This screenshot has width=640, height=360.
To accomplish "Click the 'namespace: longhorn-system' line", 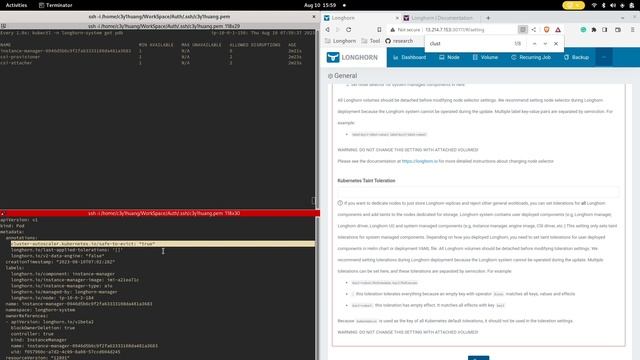I will tap(40, 310).
